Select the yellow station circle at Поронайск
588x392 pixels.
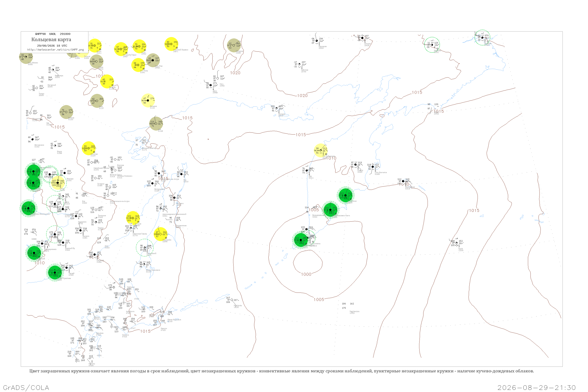(161, 234)
